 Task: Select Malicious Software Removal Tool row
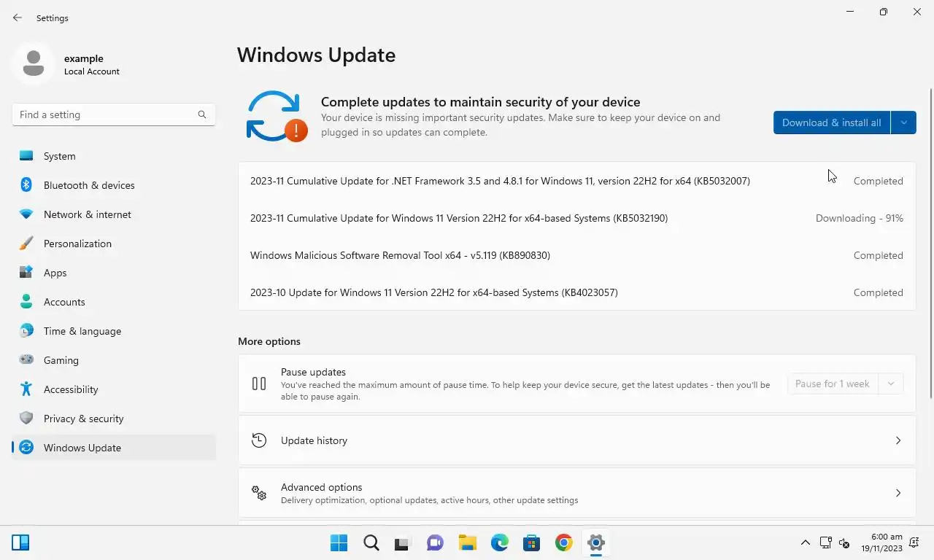click(576, 255)
